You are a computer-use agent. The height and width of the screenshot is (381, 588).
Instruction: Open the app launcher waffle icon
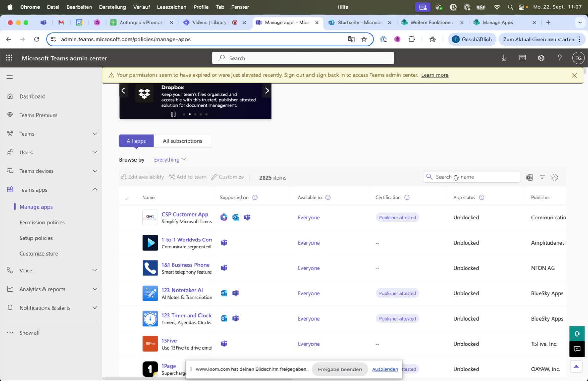(9, 58)
